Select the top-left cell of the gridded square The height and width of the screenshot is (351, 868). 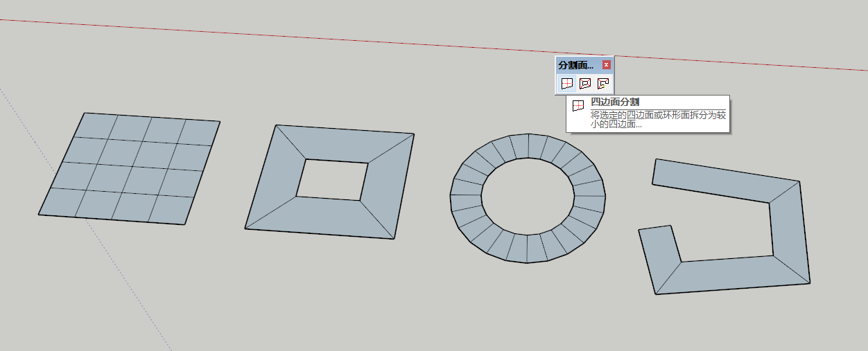click(96, 125)
